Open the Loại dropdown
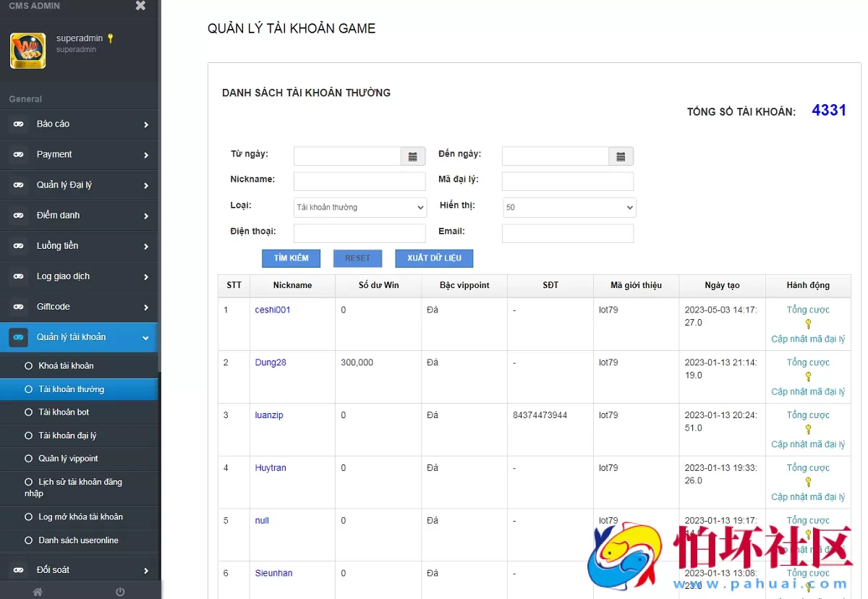This screenshot has height=599, width=868. coord(359,207)
